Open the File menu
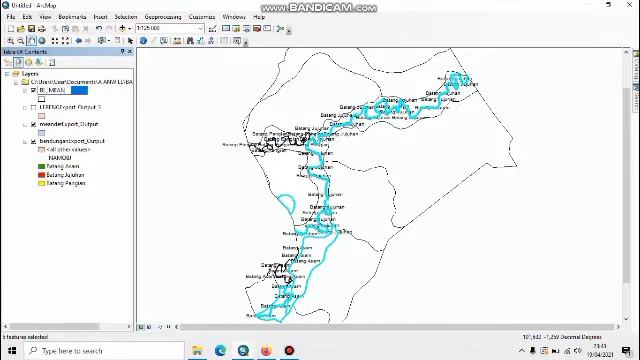Image resolution: width=640 pixels, height=360 pixels. click(x=11, y=17)
